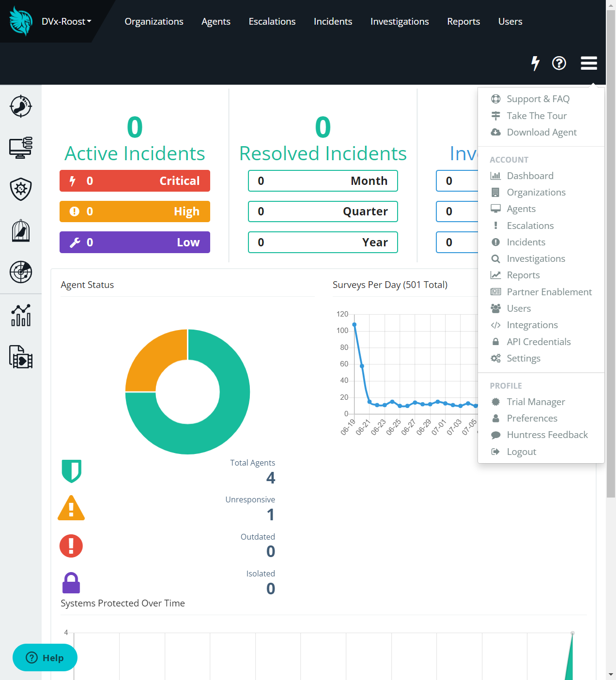Viewport: 616px width, 680px height.
Task: Open the video file sidebar icon
Action: click(21, 357)
